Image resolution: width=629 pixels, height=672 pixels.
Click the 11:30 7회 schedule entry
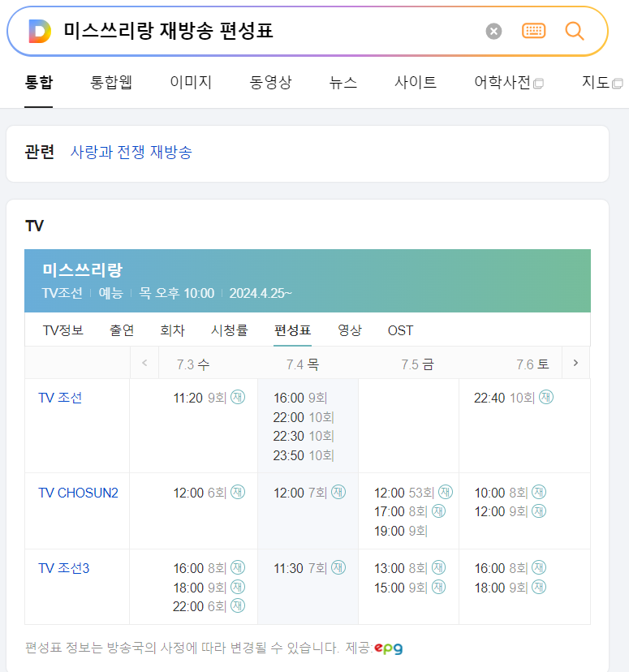click(300, 568)
